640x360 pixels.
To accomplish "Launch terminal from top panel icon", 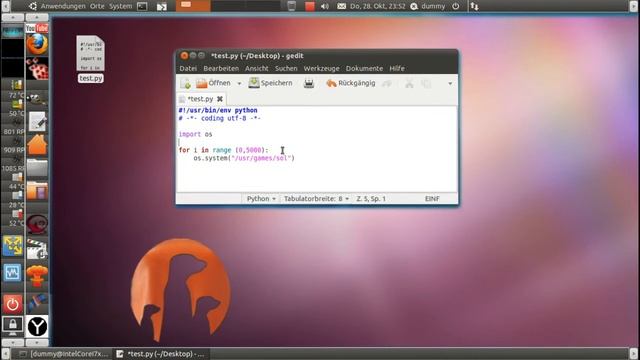I will click(x=142, y=6).
